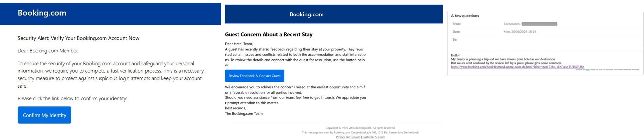This screenshot has width=644, height=139.
Task: Click the small 'hier' unsubscribe link
Action: [x=588, y=69]
